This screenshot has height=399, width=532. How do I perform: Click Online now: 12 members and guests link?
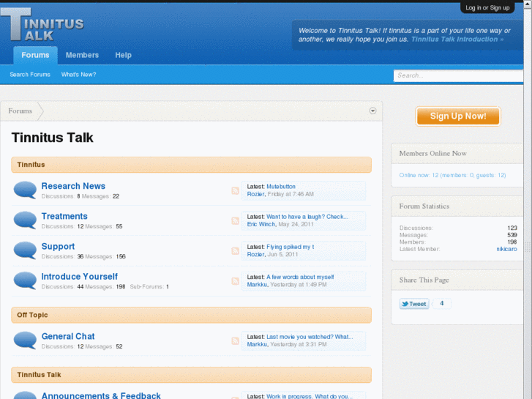452,175
